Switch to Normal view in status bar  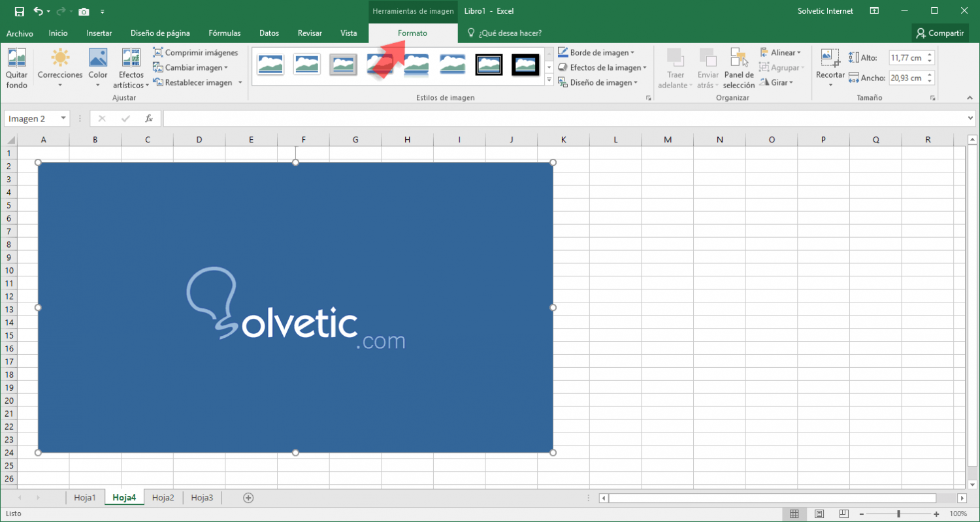click(x=794, y=514)
